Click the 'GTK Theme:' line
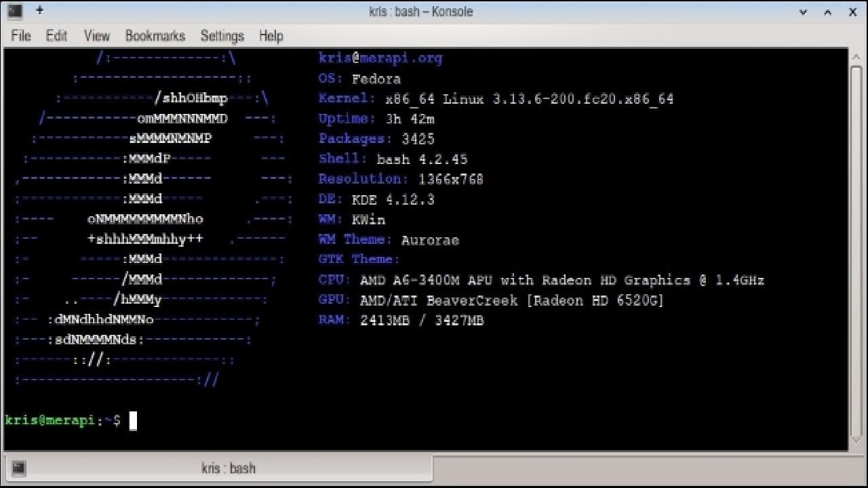 359,260
